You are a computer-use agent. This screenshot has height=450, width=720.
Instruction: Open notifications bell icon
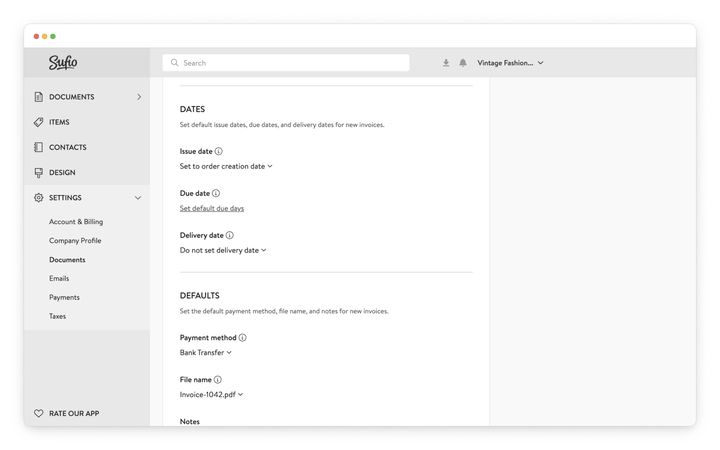pos(463,63)
